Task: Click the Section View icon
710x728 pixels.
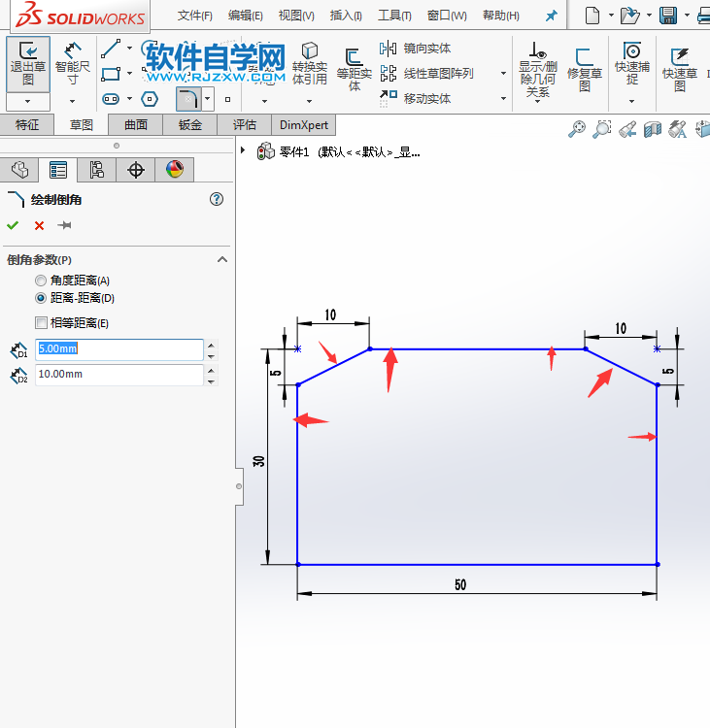Action: [x=653, y=129]
